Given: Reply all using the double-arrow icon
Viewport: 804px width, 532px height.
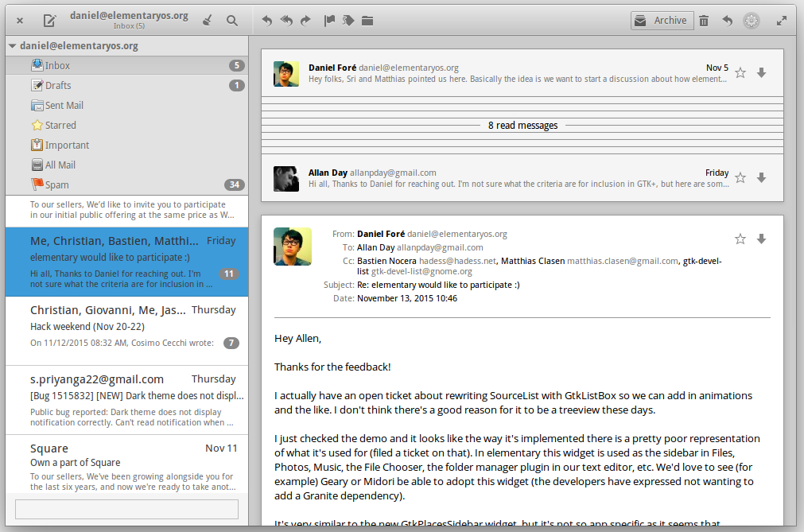Looking at the screenshot, I should click(286, 21).
